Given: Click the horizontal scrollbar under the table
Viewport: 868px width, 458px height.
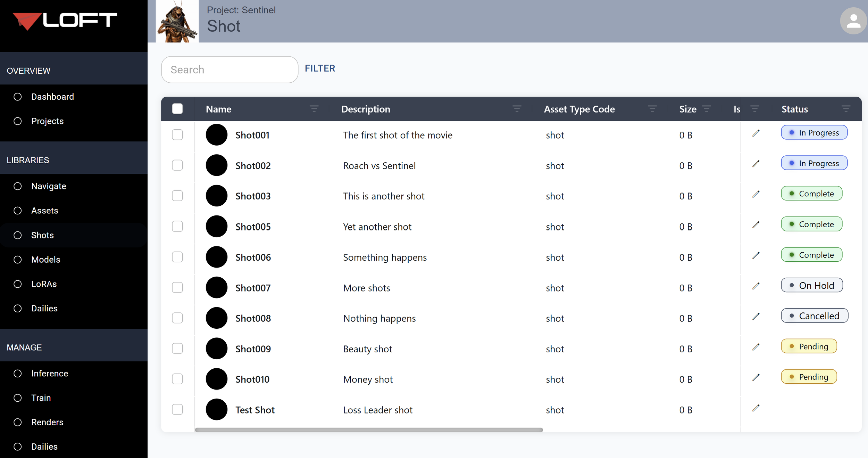Looking at the screenshot, I should point(368,430).
